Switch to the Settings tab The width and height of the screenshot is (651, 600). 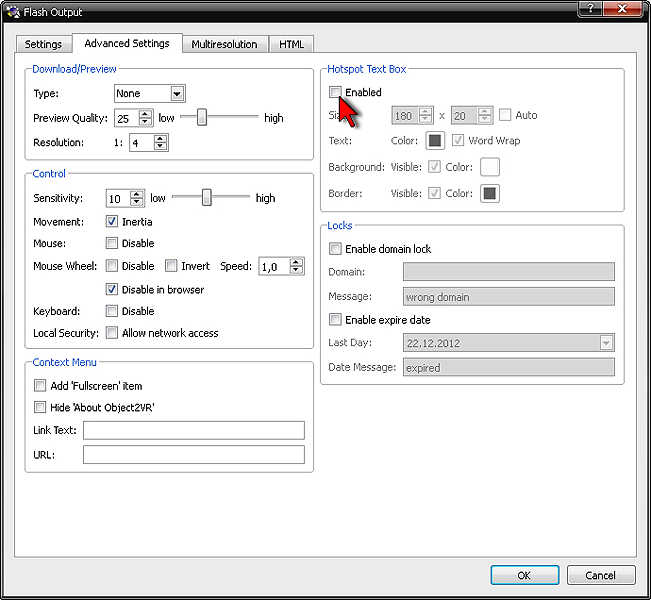click(43, 44)
